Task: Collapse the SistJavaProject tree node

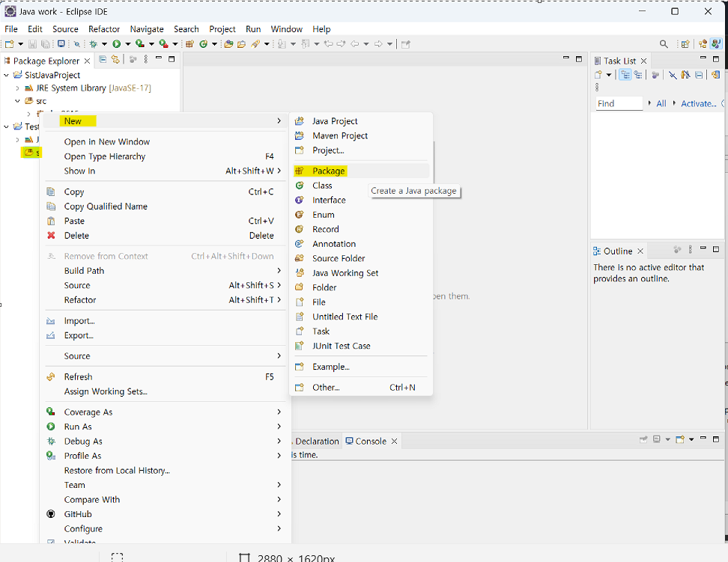Action: [x=7, y=75]
